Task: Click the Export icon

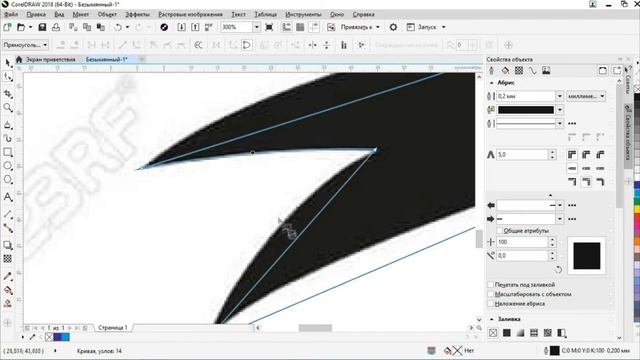Action: 195,27
